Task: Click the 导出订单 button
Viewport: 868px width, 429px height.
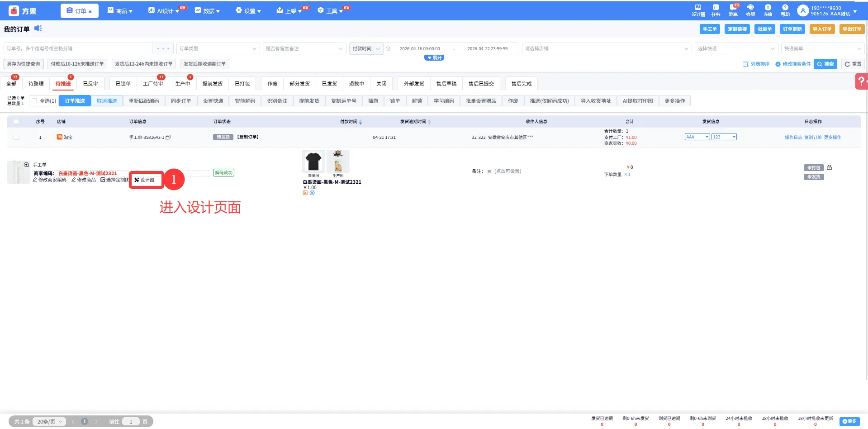Action: (851, 29)
